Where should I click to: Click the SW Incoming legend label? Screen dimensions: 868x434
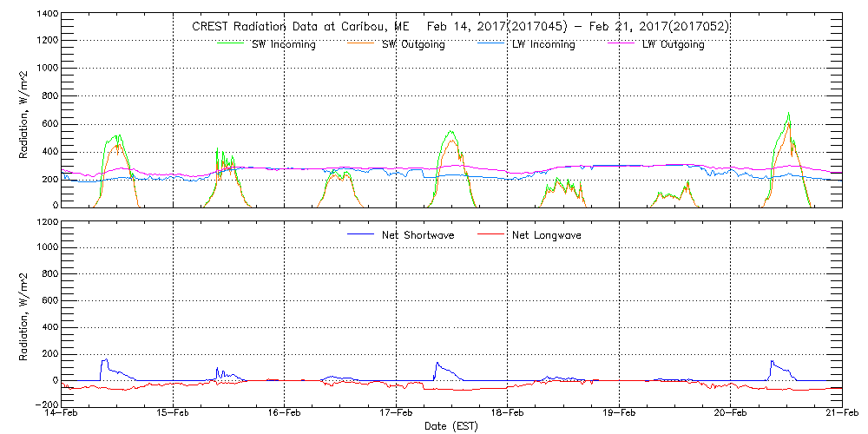(x=283, y=44)
